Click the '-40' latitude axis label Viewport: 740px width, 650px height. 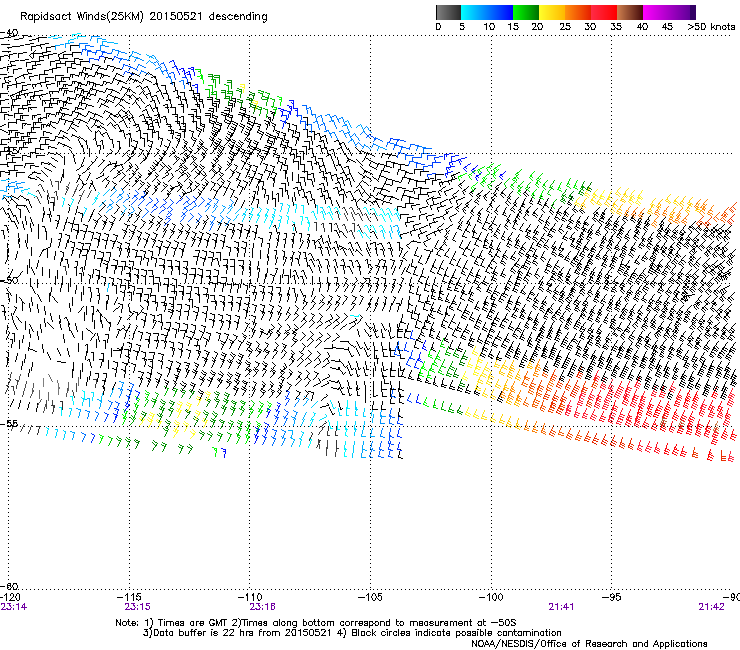pyautogui.click(x=9, y=33)
